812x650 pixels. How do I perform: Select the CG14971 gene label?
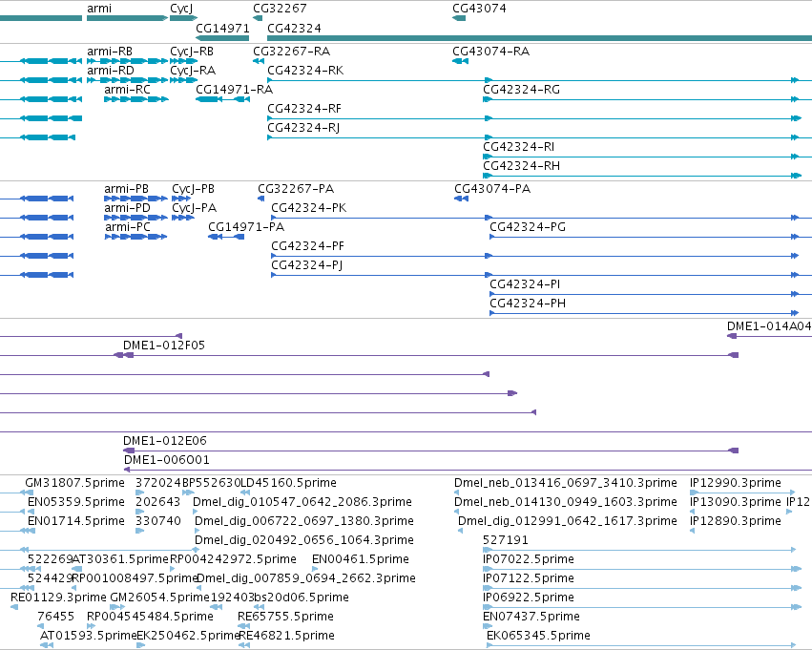pos(222,28)
